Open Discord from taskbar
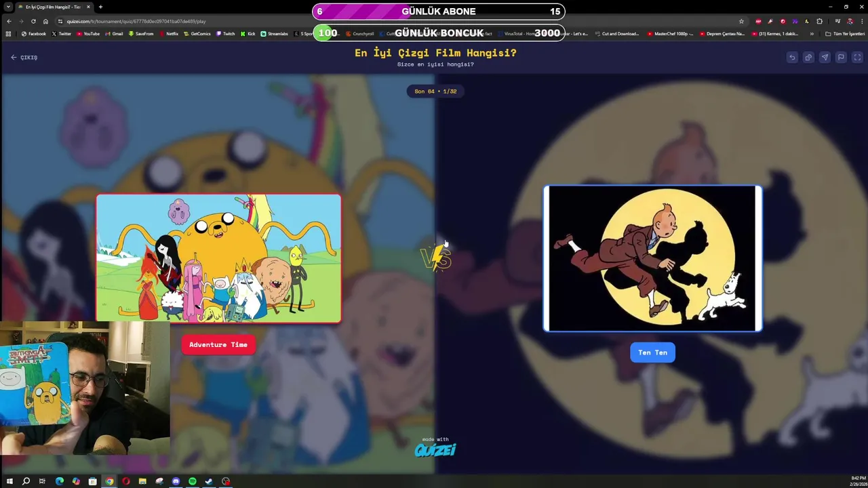The image size is (868, 488). tap(176, 481)
